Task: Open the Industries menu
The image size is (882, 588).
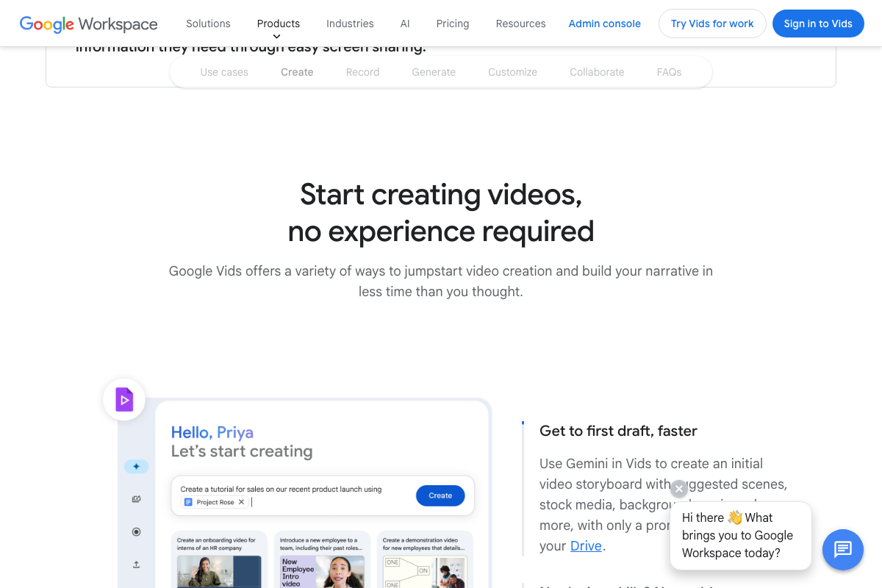Action: point(350,24)
